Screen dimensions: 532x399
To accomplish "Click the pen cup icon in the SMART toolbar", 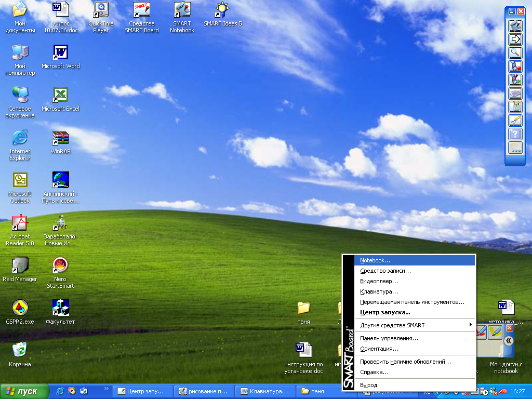I will (x=515, y=107).
